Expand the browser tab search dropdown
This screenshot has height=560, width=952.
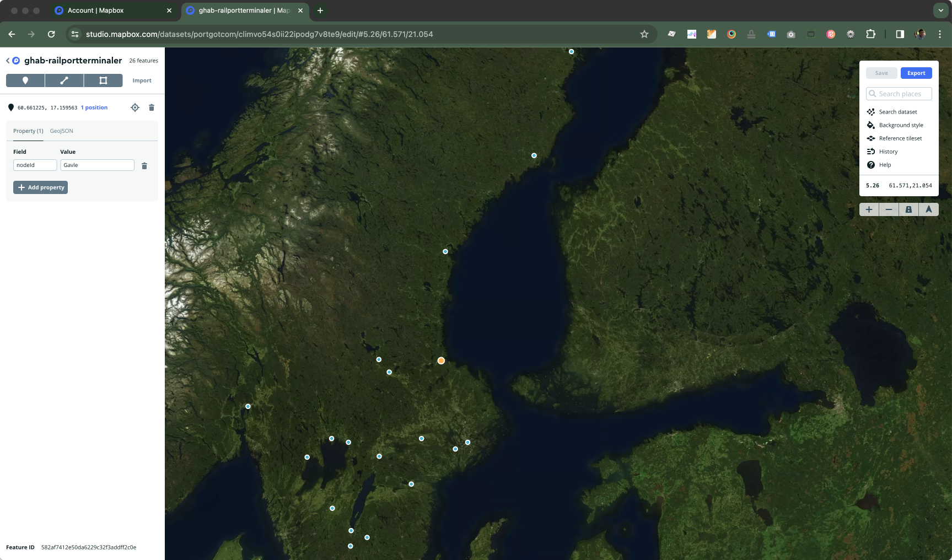pos(940,10)
